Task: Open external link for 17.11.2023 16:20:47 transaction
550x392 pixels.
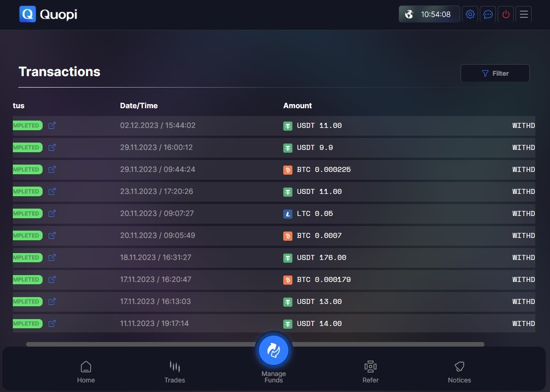Action: point(52,280)
